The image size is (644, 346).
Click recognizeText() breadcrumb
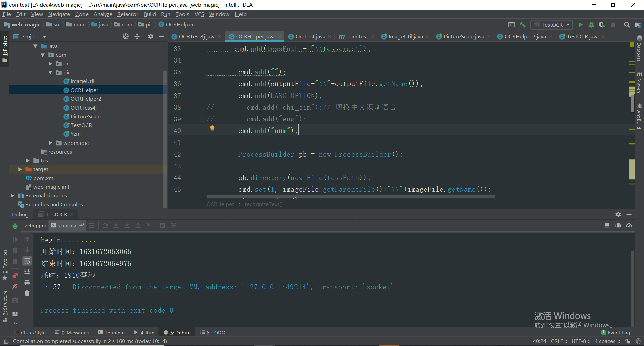click(x=264, y=204)
